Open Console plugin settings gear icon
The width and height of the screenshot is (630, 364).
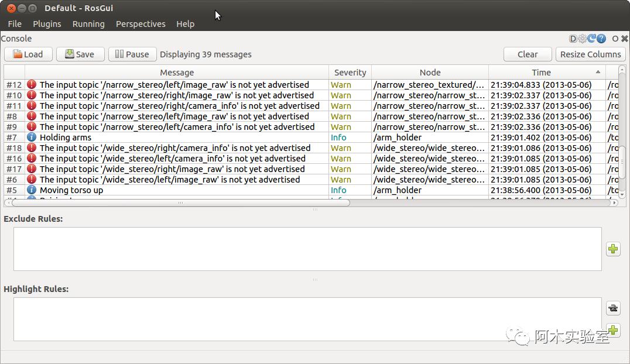(x=582, y=39)
